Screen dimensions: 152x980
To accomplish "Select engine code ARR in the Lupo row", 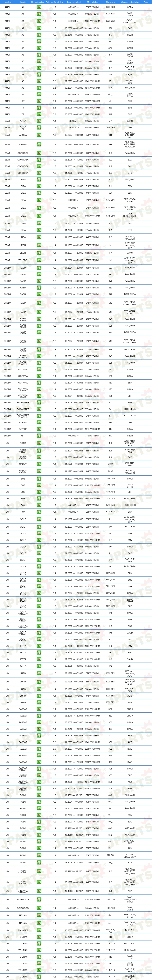I will pos(130,702).
